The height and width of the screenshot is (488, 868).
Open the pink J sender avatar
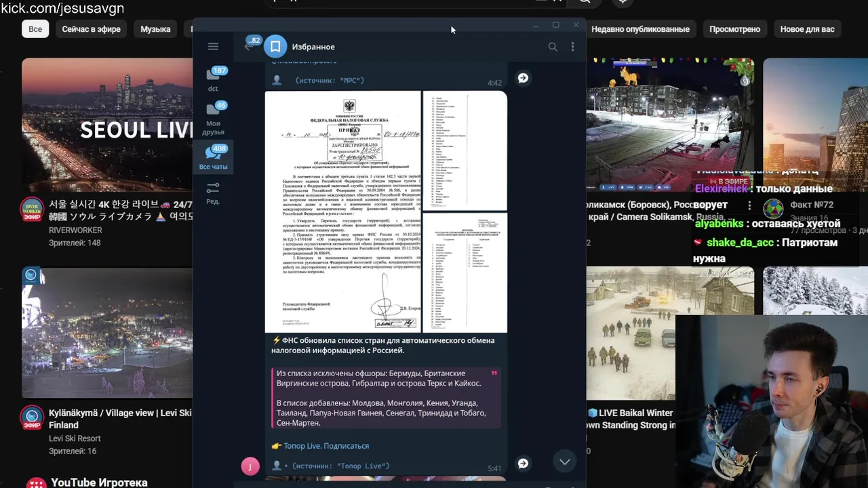pyautogui.click(x=250, y=466)
